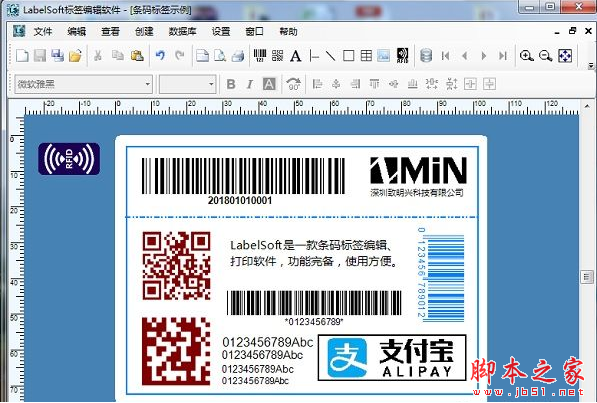This screenshot has width=597, height=403.
Task: Select the horizontal line tool
Action: [314, 56]
